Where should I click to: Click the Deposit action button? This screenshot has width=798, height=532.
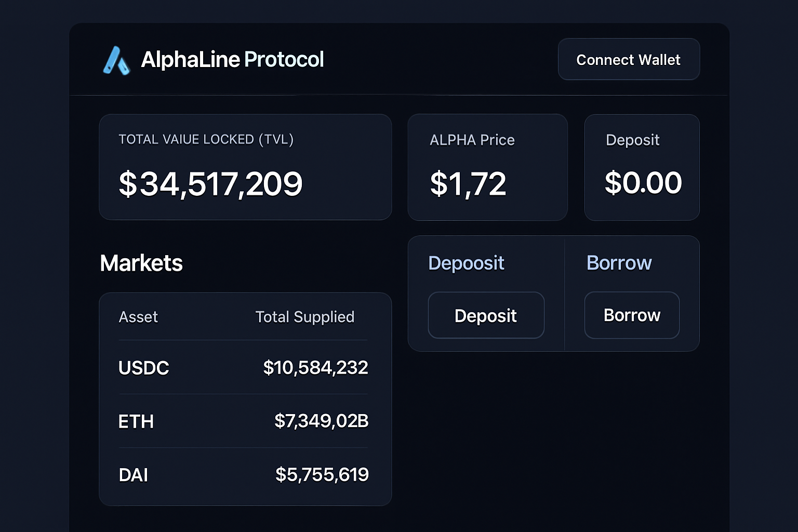point(486,315)
